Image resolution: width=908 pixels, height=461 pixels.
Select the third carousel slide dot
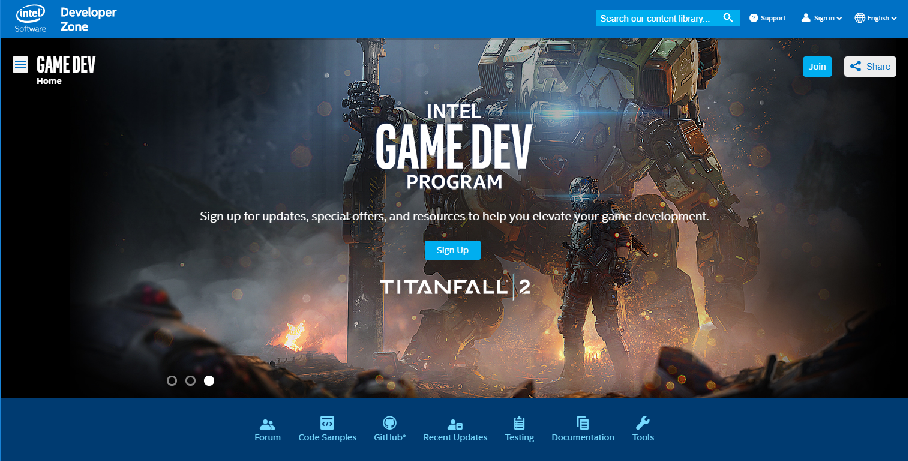(209, 380)
